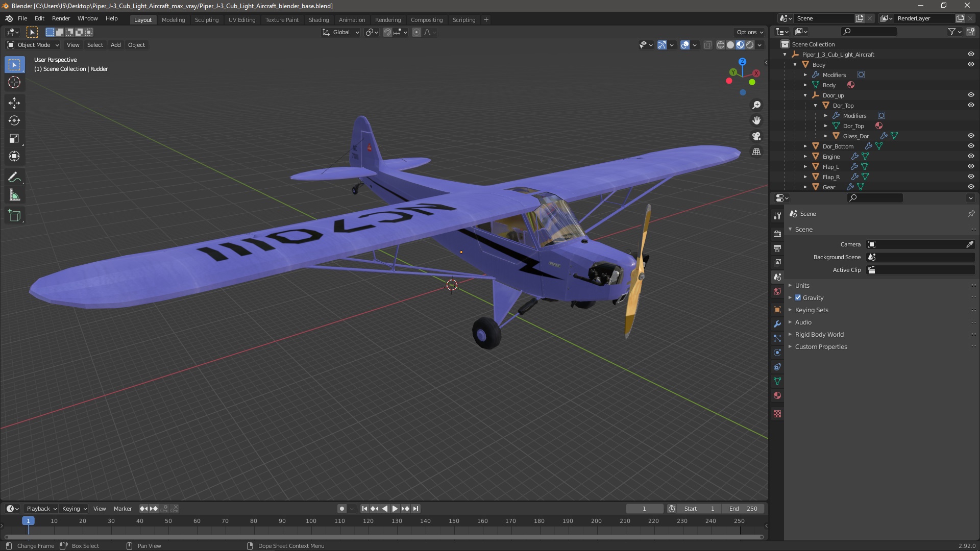Open the Playback dropdown in timeline
980x551 pixels.
click(x=41, y=509)
